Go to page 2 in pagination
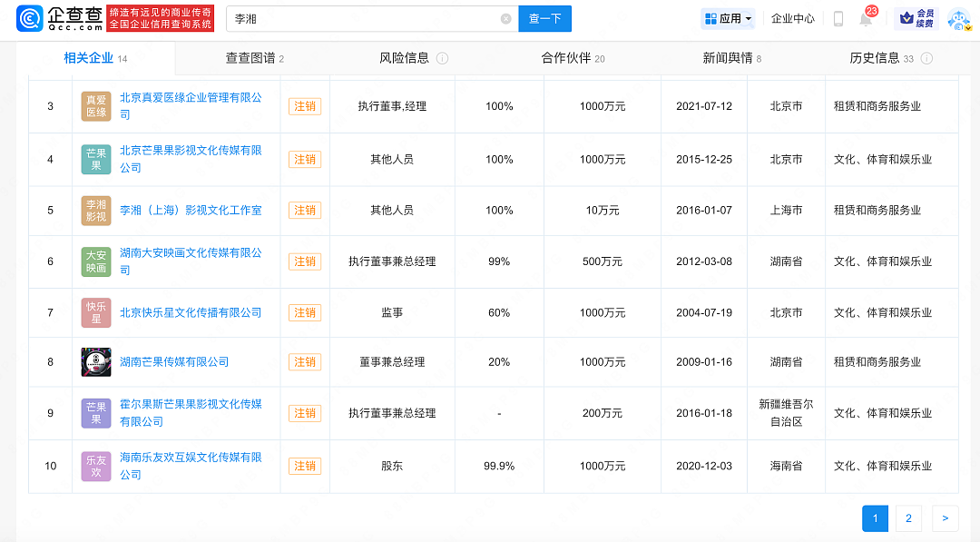The image size is (980, 542). pos(908,517)
